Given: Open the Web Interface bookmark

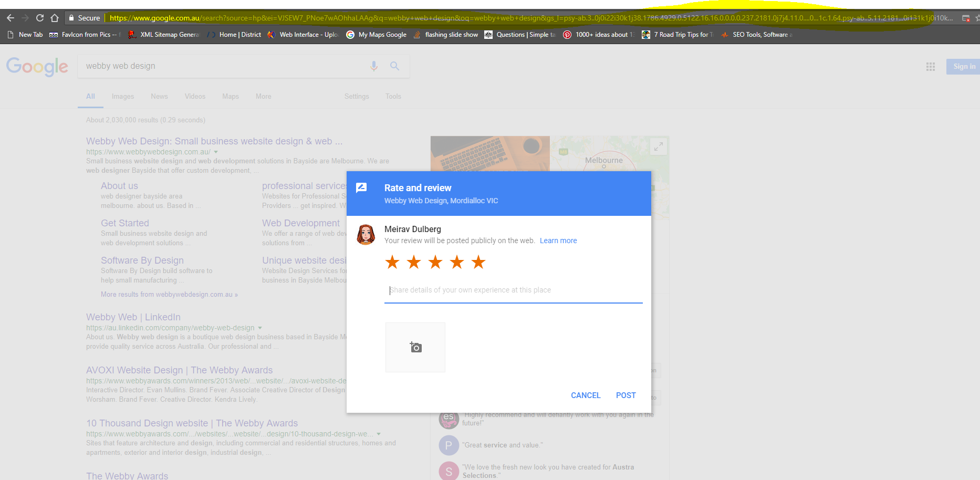Looking at the screenshot, I should (x=303, y=35).
